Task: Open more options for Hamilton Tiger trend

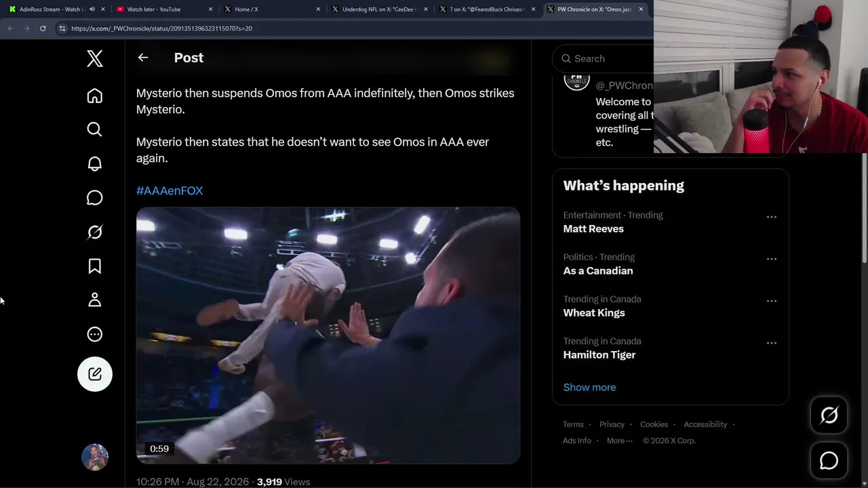Action: (772, 343)
